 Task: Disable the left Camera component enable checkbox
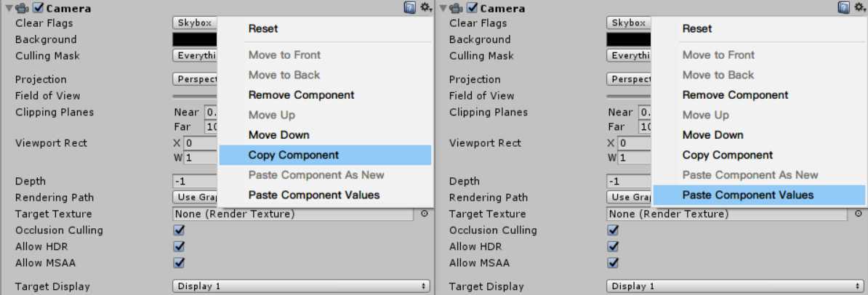point(39,8)
